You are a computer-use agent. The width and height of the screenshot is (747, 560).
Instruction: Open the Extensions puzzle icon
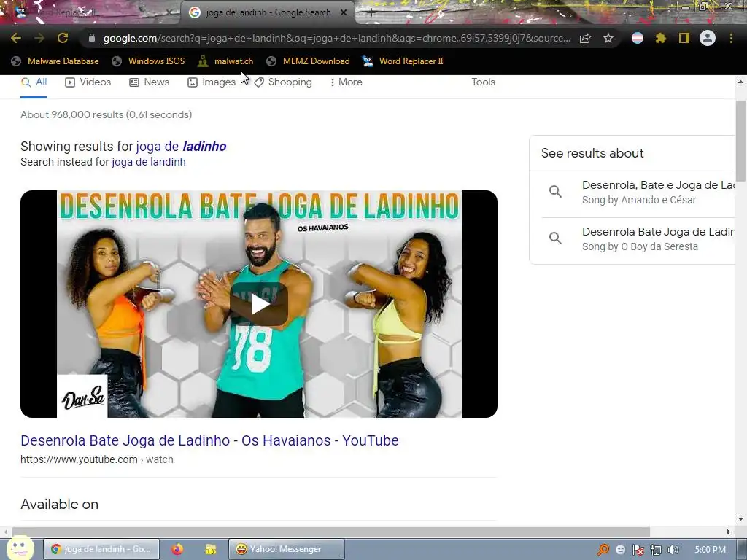pos(660,38)
